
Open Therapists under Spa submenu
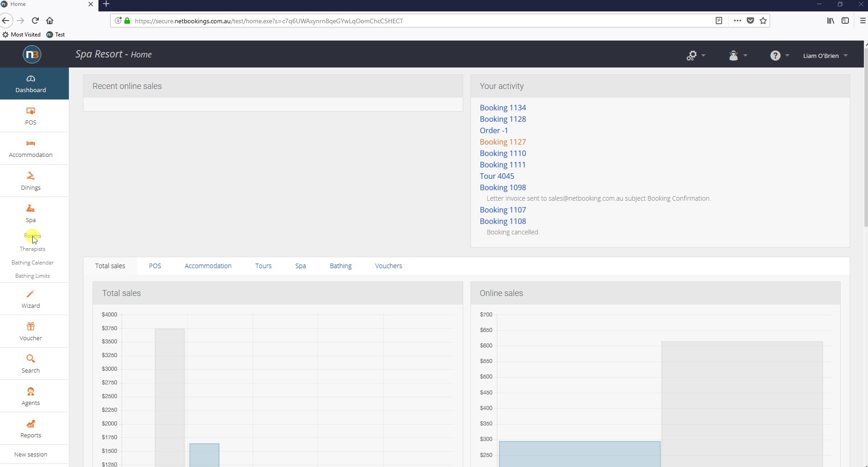click(x=32, y=249)
